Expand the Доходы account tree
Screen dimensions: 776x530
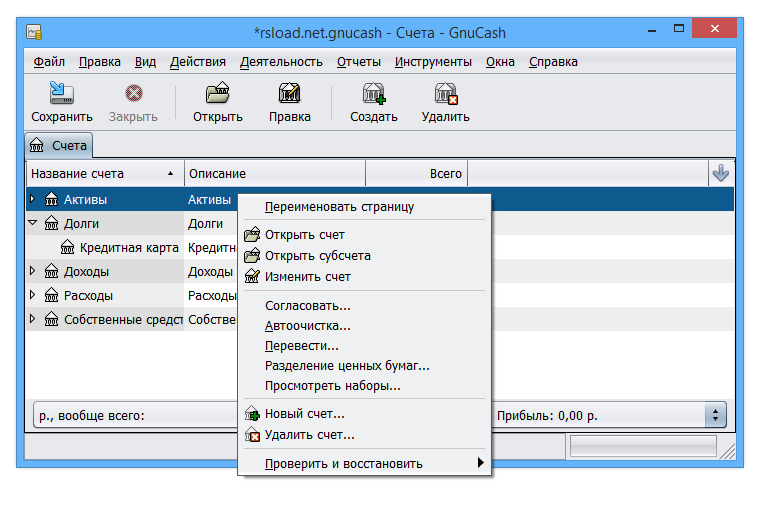[x=33, y=271]
